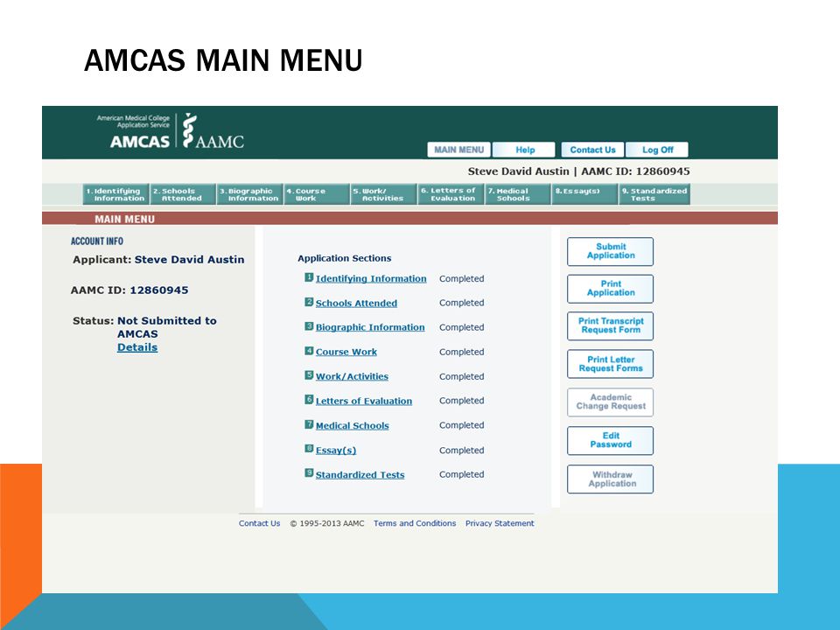Click the AMCAS MAIN MENU slide title
Viewport: 840px width, 630px height.
[223, 60]
